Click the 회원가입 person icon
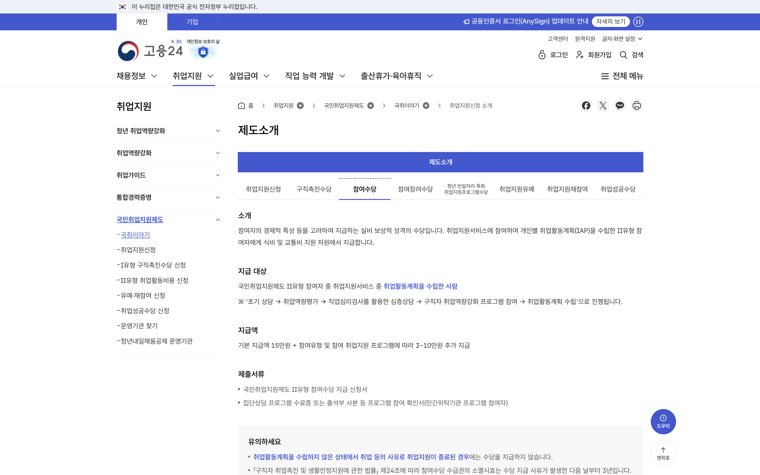Viewport: 760px width, 475px height. click(x=579, y=55)
